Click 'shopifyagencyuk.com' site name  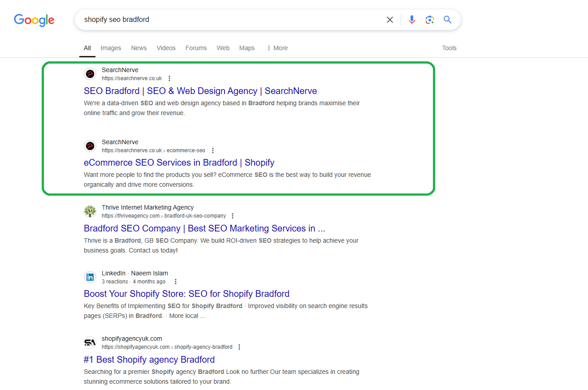[132, 339]
